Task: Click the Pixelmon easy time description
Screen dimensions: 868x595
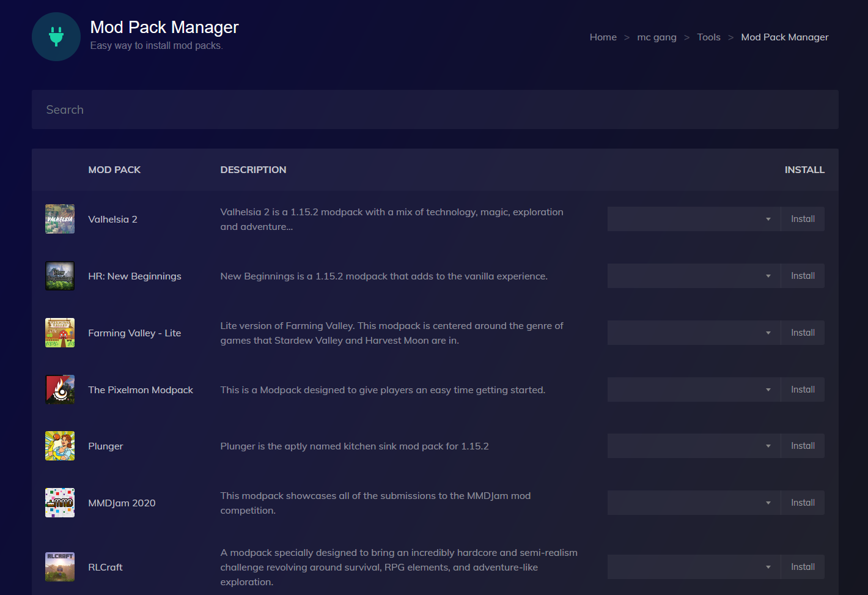Action: point(383,390)
